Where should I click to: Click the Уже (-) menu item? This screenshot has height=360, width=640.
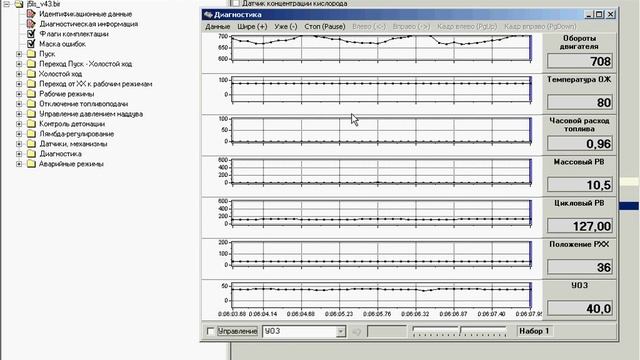pos(286,27)
